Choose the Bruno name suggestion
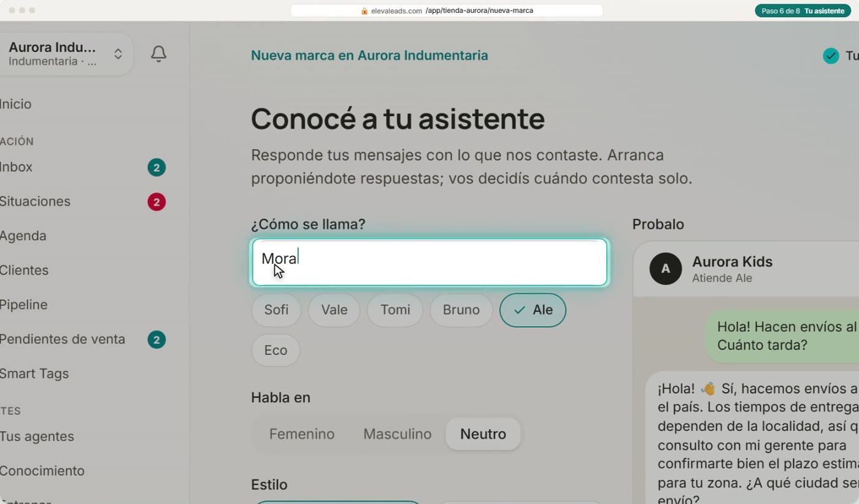This screenshot has width=859, height=504. pyautogui.click(x=461, y=310)
